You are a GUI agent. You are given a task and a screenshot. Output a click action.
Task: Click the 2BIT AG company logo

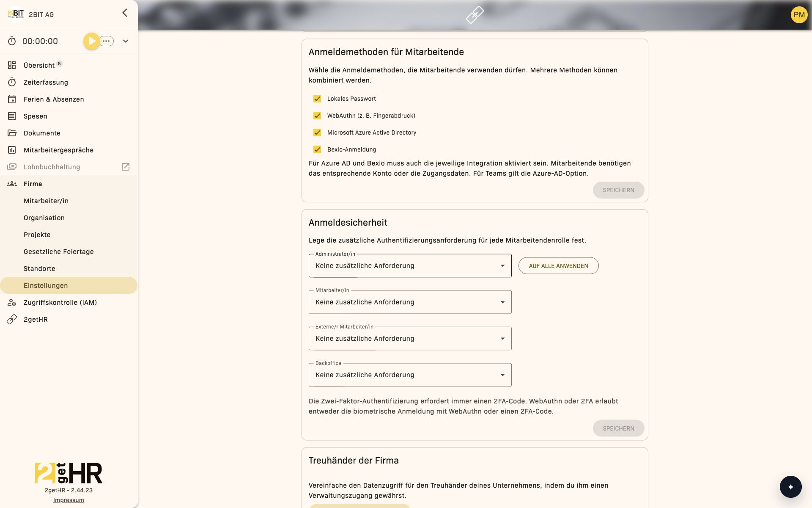(16, 14)
